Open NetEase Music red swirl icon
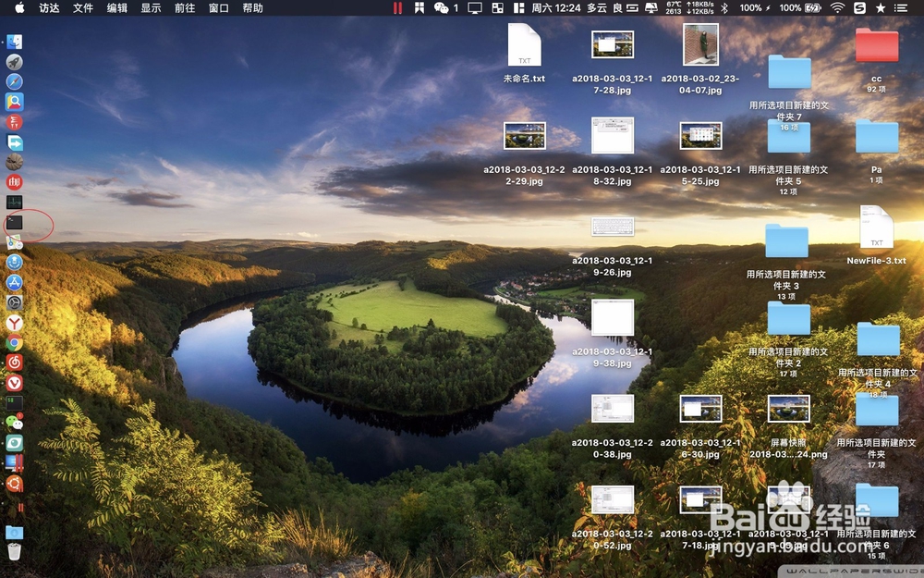 coord(14,363)
